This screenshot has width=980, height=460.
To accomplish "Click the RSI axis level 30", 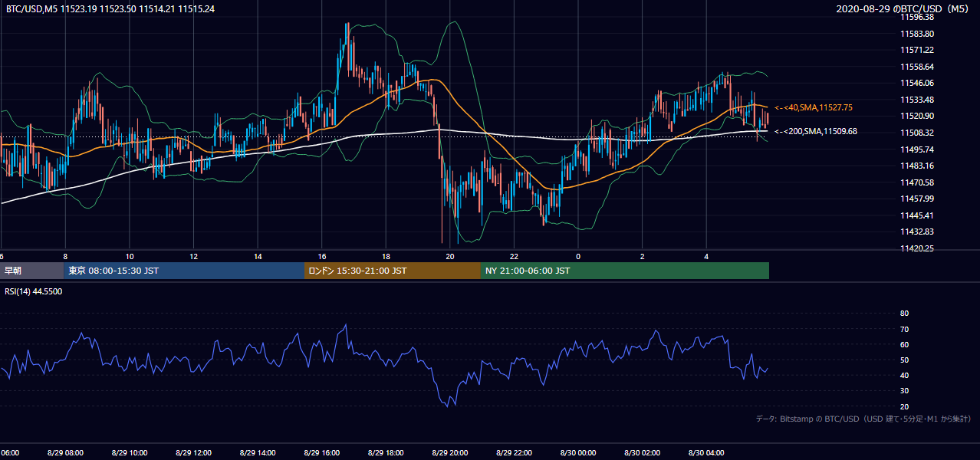I will (904, 391).
